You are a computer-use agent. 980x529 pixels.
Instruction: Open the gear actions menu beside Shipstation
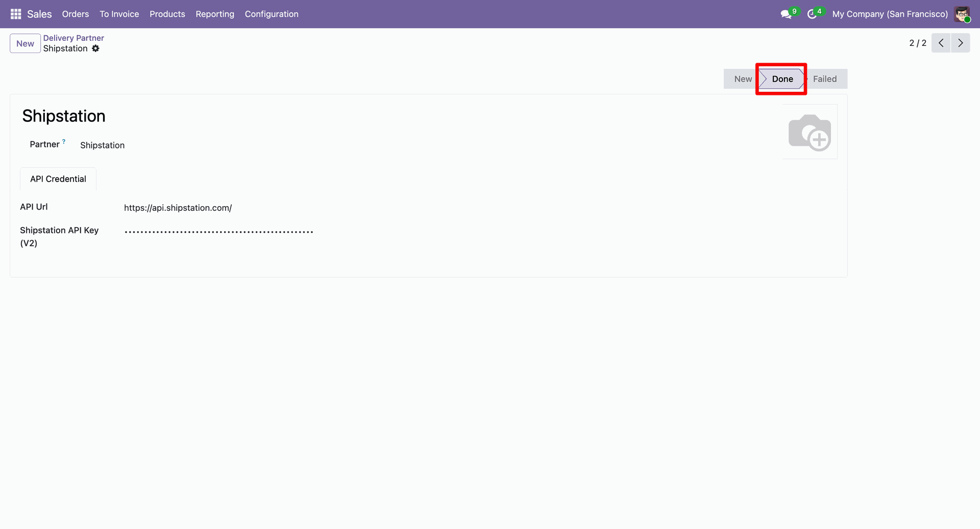pos(95,48)
